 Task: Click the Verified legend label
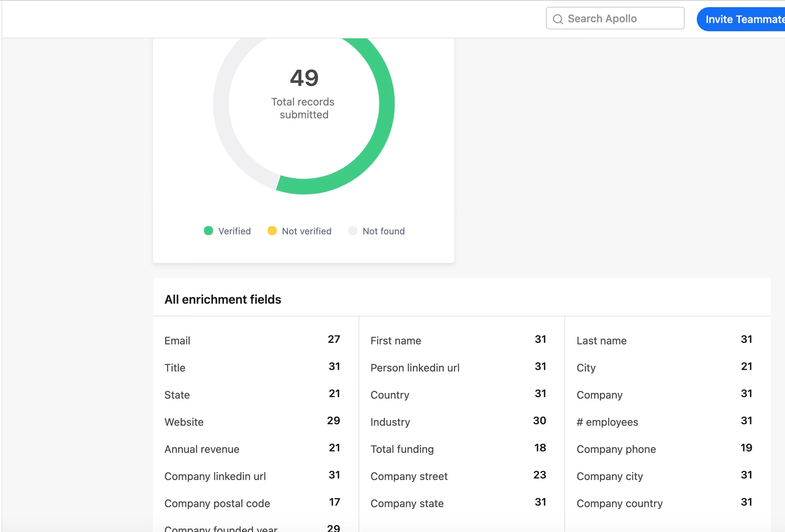234,231
